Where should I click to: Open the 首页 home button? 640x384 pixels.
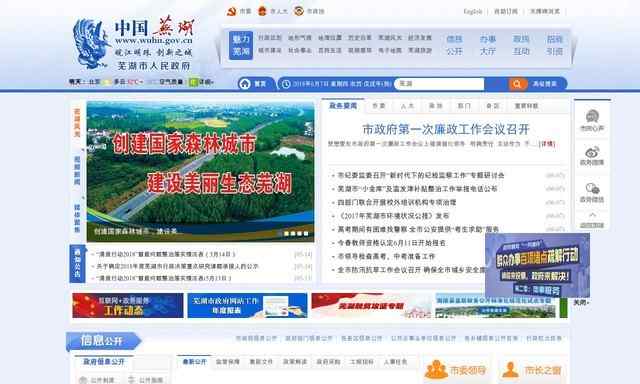(x=256, y=84)
